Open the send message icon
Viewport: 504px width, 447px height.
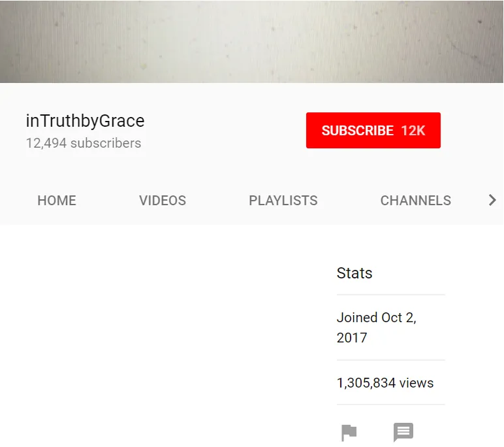(x=403, y=432)
